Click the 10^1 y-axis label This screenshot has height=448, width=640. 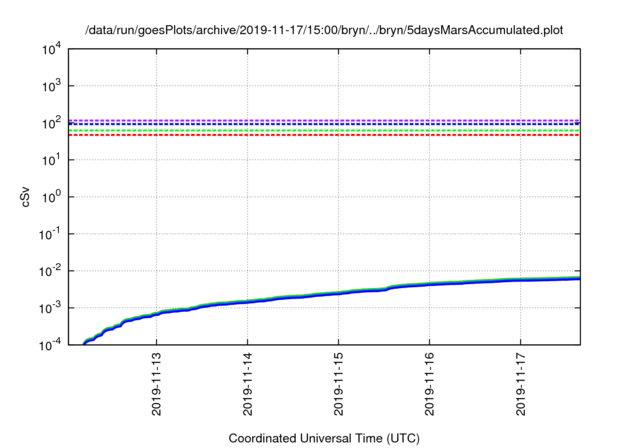coord(52,160)
